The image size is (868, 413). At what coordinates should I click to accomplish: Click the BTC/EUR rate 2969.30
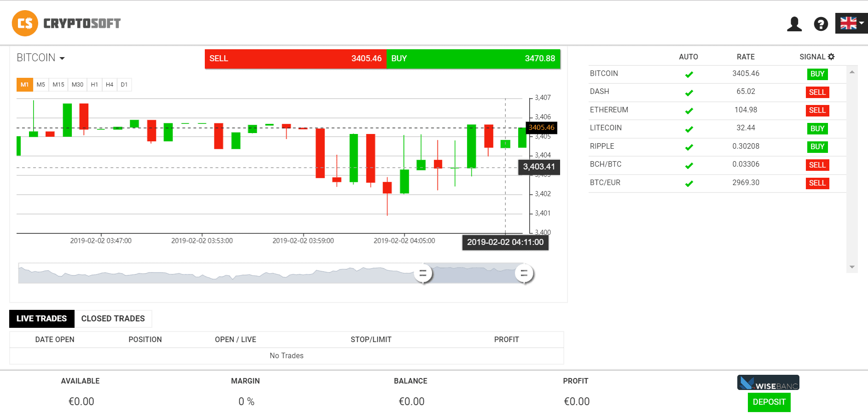(x=746, y=183)
